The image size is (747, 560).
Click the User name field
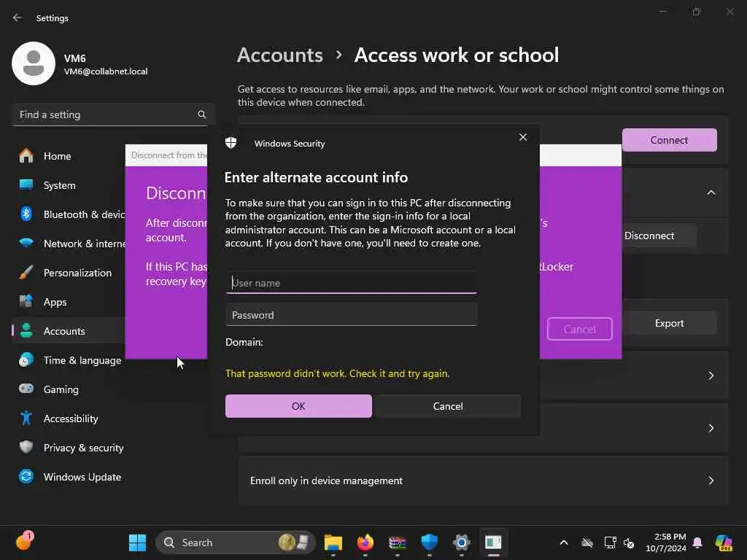click(351, 283)
